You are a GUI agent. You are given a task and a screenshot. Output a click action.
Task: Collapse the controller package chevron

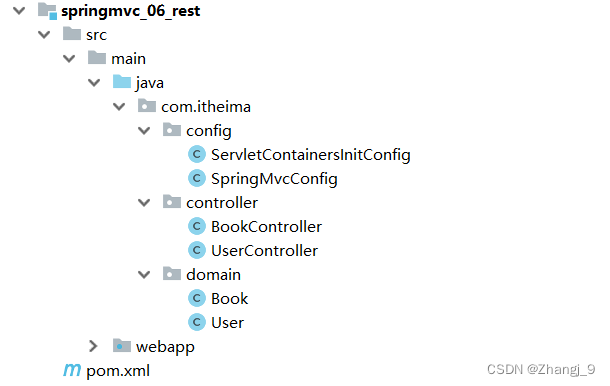tap(144, 203)
